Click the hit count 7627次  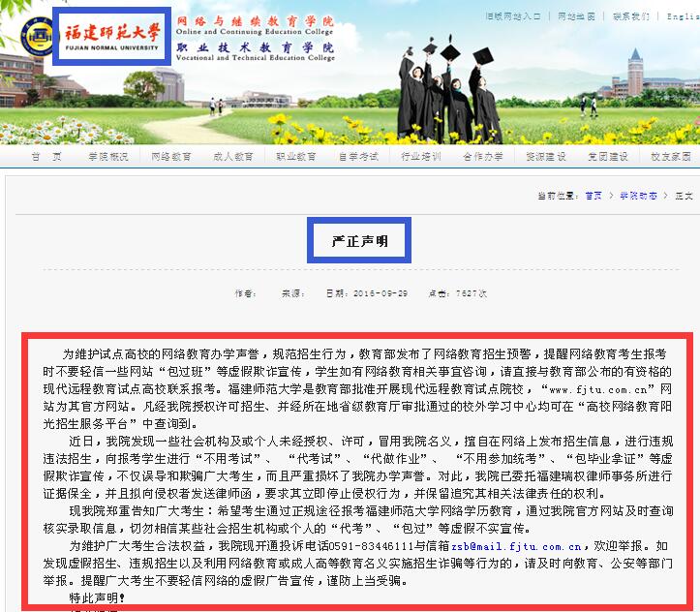pyautogui.click(x=471, y=293)
